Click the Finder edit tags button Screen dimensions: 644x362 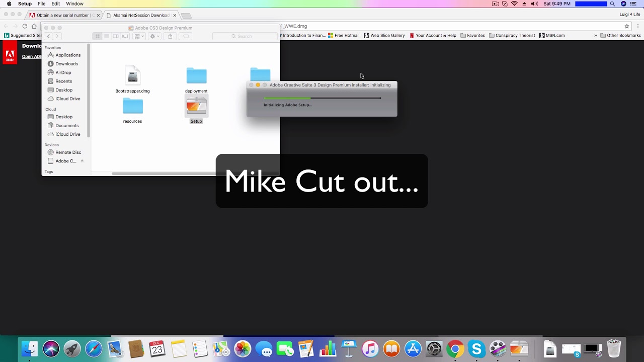coord(185,36)
